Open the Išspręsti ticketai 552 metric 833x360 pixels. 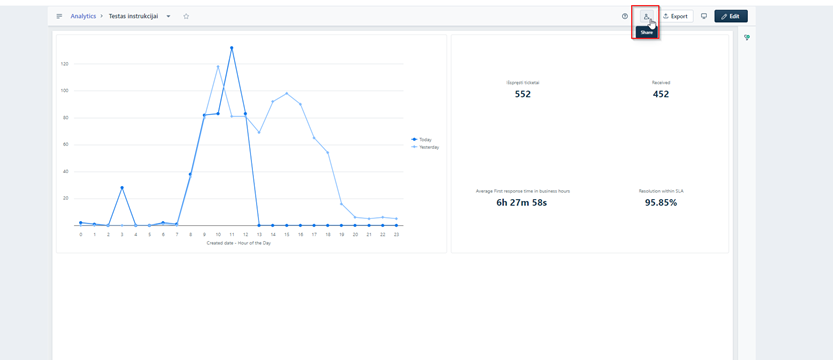(x=523, y=90)
